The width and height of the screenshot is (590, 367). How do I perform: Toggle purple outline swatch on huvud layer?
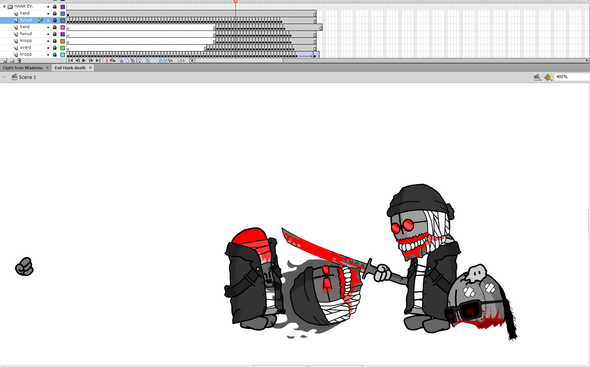point(63,34)
